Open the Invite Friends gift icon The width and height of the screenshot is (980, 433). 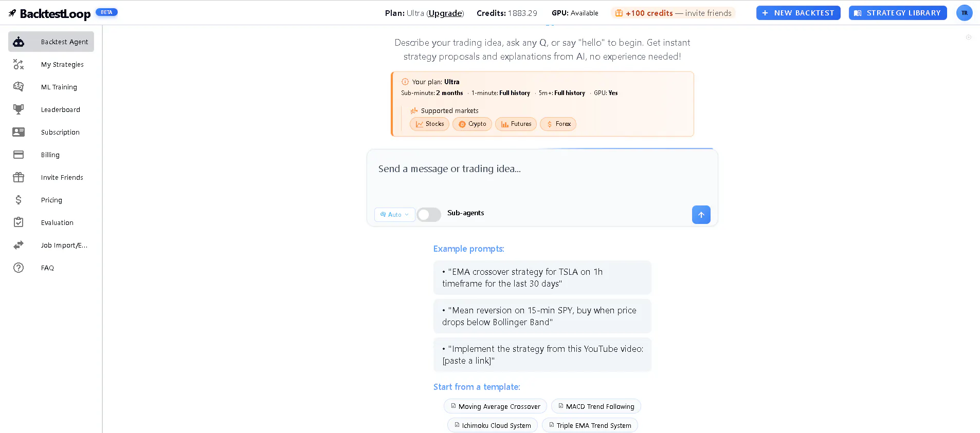click(19, 177)
